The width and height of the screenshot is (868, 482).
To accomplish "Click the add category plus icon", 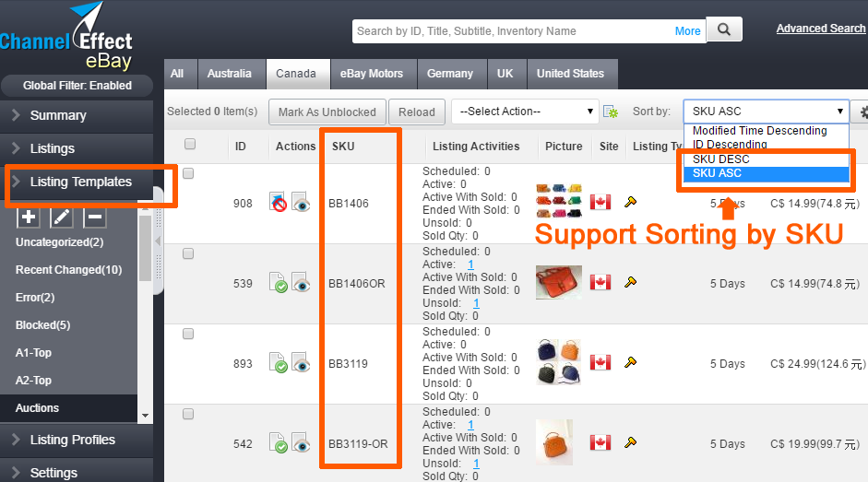I will pyautogui.click(x=29, y=217).
